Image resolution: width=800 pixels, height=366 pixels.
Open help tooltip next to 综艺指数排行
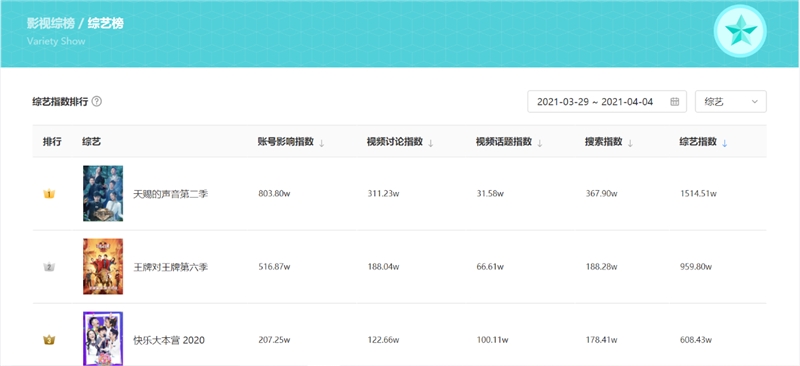(x=96, y=101)
